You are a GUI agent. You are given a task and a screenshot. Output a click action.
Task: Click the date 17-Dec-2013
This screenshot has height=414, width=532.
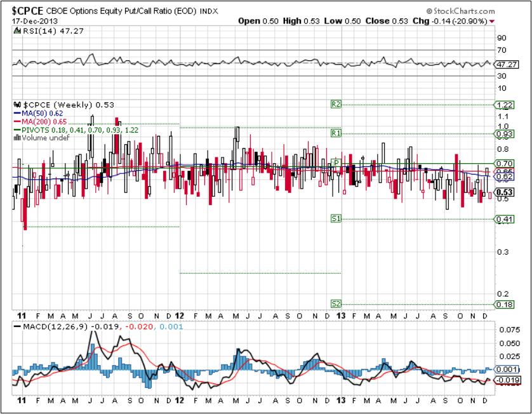(x=35, y=21)
